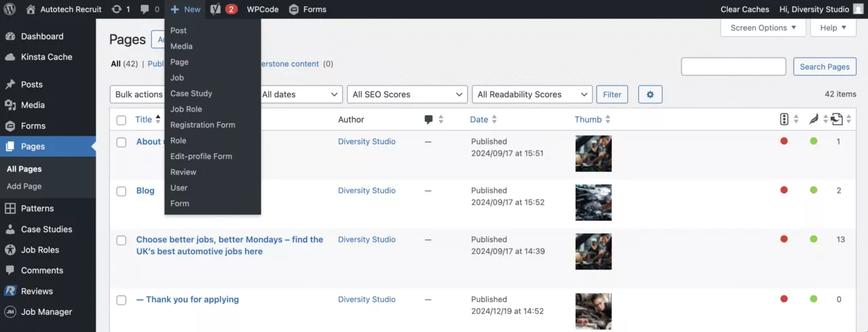Viewport: 868px width, 332px height.
Task: Click the updates refresh icon
Action: point(117,10)
